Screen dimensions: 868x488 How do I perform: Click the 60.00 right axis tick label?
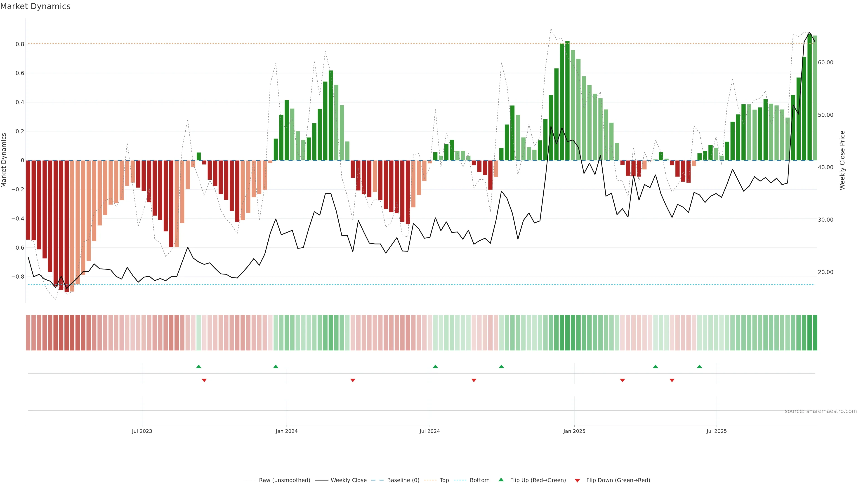[x=825, y=62]
